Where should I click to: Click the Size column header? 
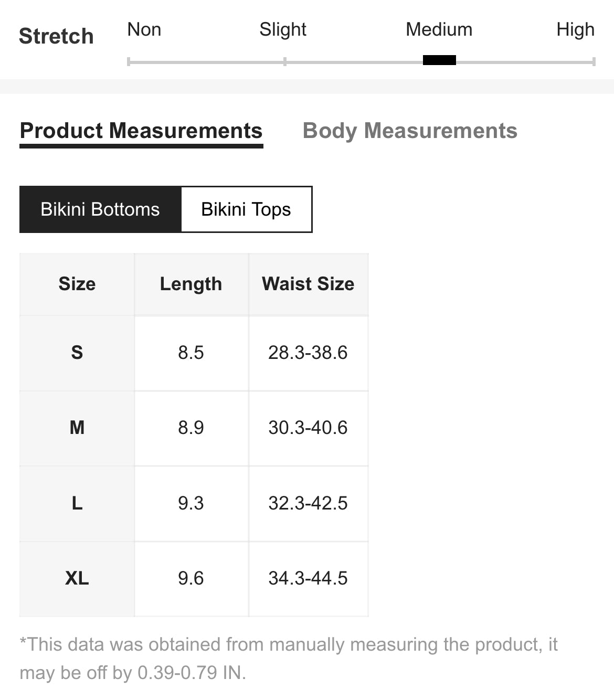click(77, 284)
